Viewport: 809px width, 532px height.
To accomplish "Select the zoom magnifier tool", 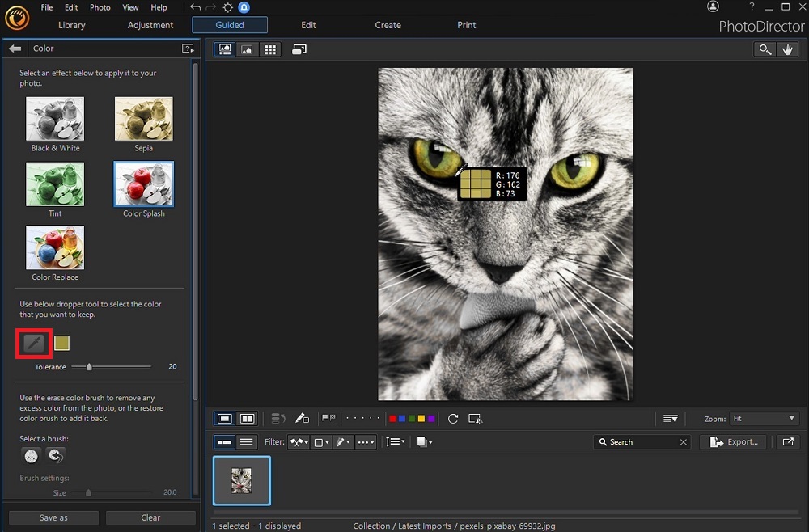I will (x=765, y=49).
